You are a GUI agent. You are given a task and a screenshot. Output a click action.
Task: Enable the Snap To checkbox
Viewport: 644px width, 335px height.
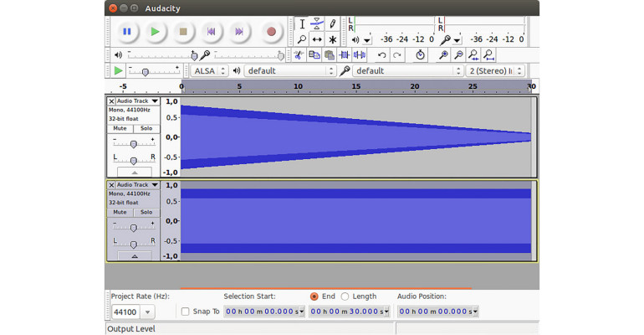click(x=185, y=312)
